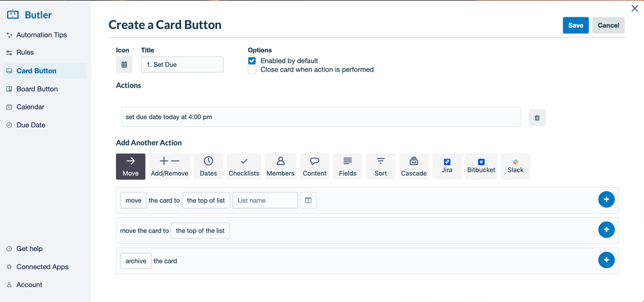Image resolution: width=644 pixels, height=302 pixels.
Task: Open the Bitbucket action category
Action: (x=482, y=167)
